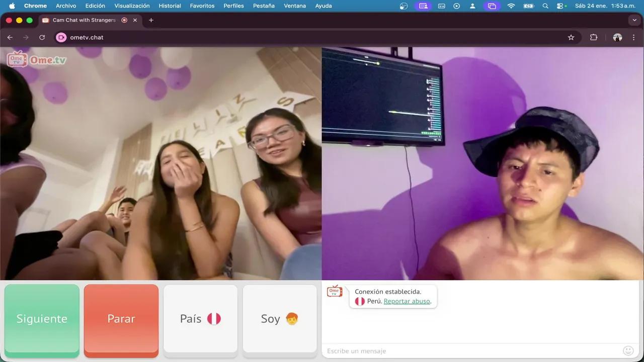Go back to previous page
The width and height of the screenshot is (644, 362).
pyautogui.click(x=10, y=37)
